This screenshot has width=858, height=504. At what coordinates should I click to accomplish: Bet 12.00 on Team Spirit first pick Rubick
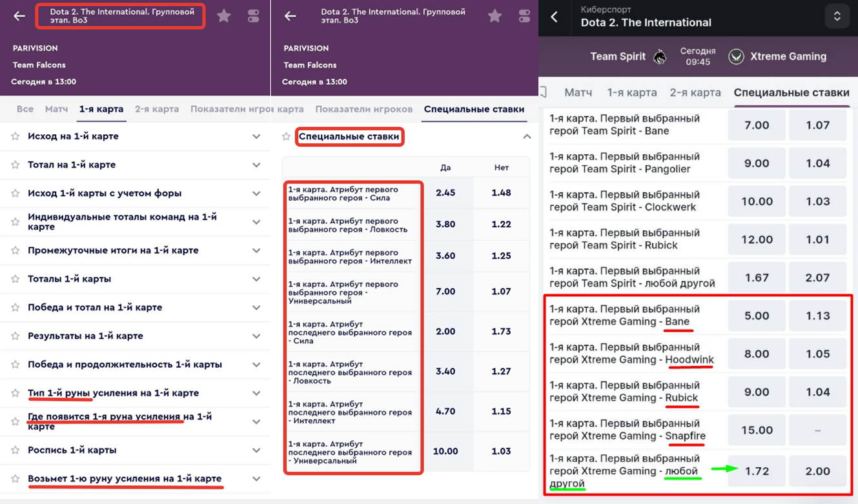pyautogui.click(x=757, y=239)
